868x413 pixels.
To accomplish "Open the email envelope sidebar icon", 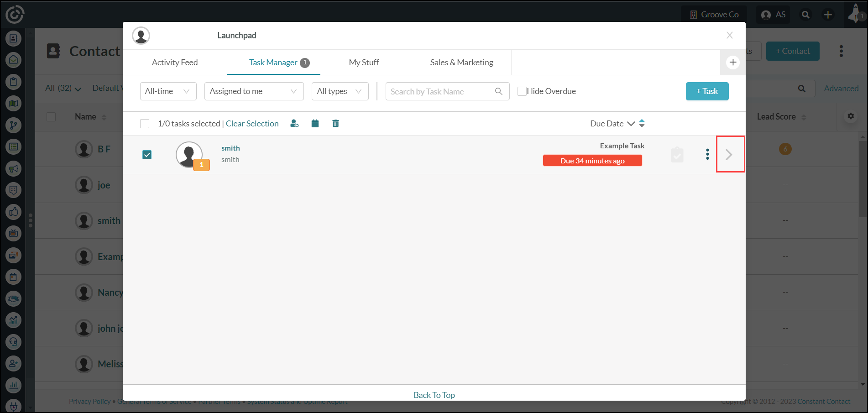I will pyautogui.click(x=14, y=60).
